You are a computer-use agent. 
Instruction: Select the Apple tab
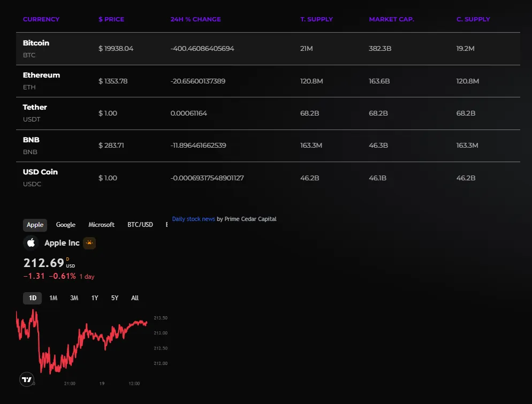tap(35, 225)
